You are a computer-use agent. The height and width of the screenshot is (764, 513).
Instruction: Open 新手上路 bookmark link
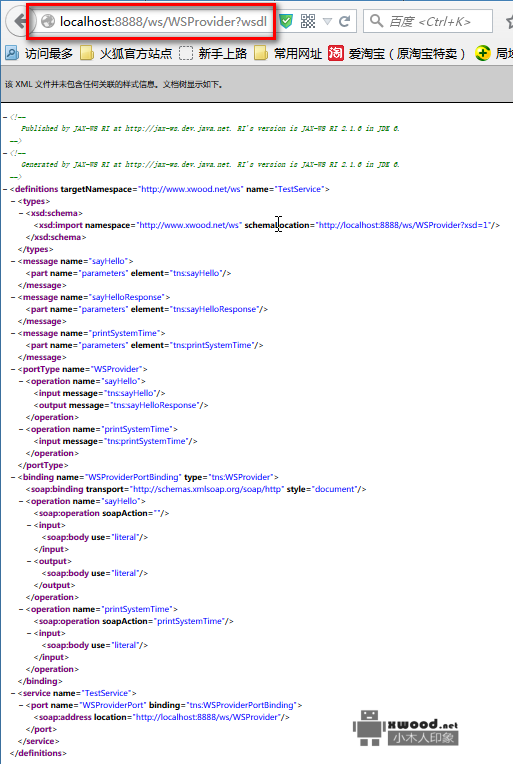[x=213, y=53]
